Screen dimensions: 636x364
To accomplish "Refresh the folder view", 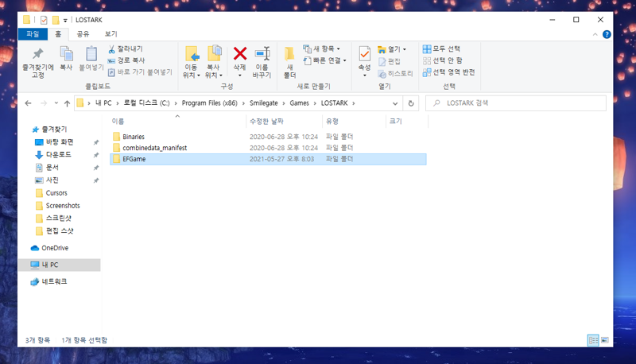I will click(x=411, y=103).
